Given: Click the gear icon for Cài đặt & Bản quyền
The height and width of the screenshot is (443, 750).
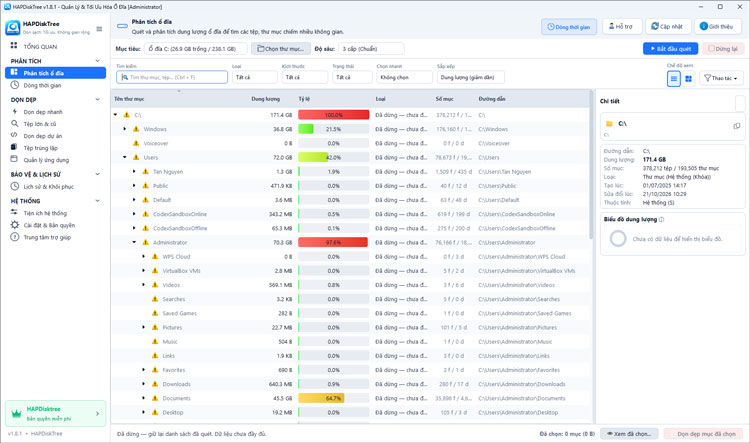Looking at the screenshot, I should [x=14, y=225].
